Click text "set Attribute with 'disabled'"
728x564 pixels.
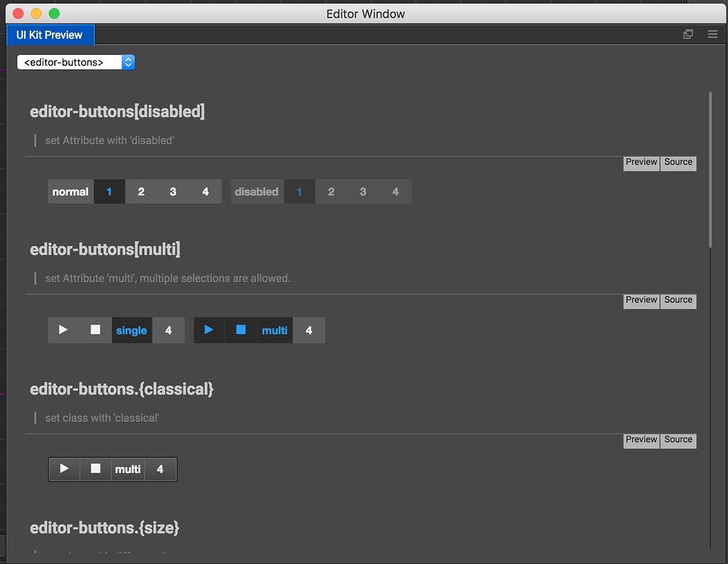(110, 140)
